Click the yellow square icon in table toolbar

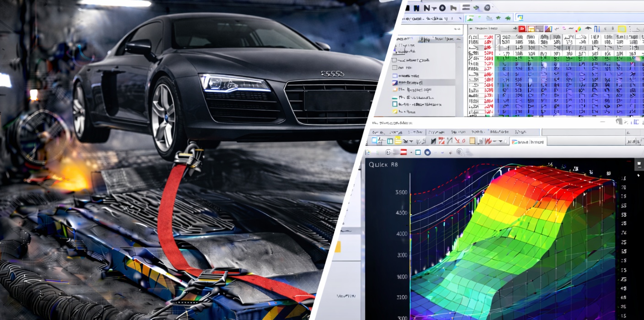622,29
